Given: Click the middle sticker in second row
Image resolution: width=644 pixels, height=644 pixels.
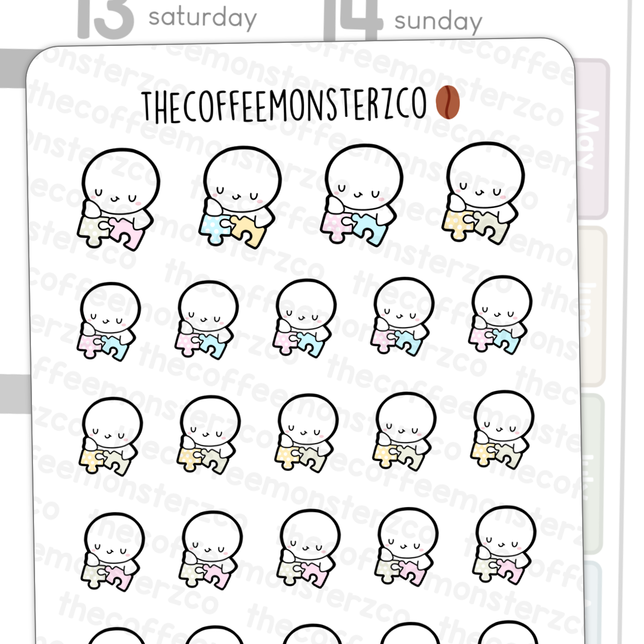Looking at the screenshot, I should [304, 318].
